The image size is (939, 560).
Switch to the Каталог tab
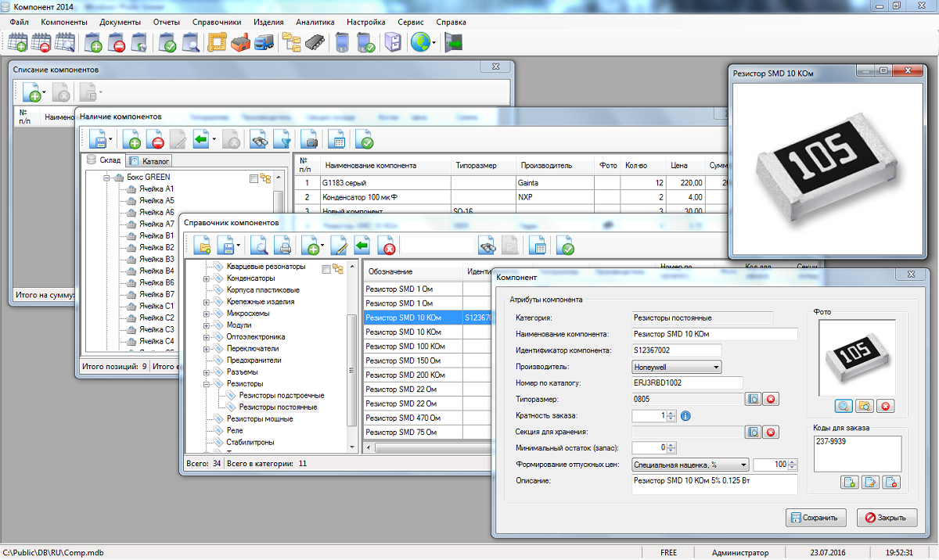pos(149,161)
